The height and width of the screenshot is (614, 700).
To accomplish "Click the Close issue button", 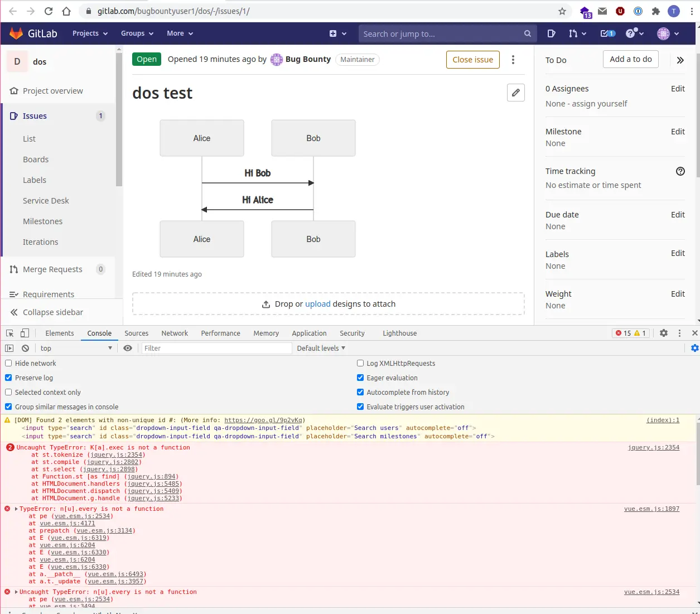I will (472, 60).
